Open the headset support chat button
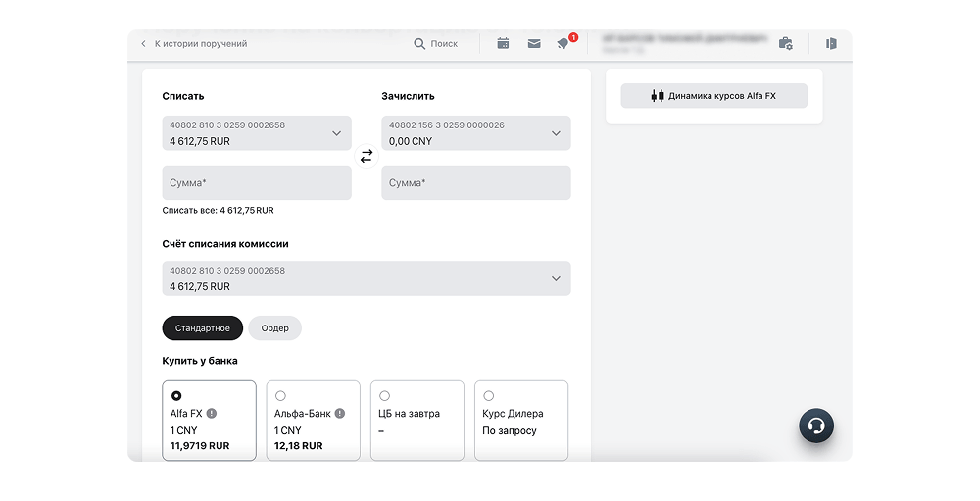The height and width of the screenshot is (501, 980). click(x=816, y=426)
